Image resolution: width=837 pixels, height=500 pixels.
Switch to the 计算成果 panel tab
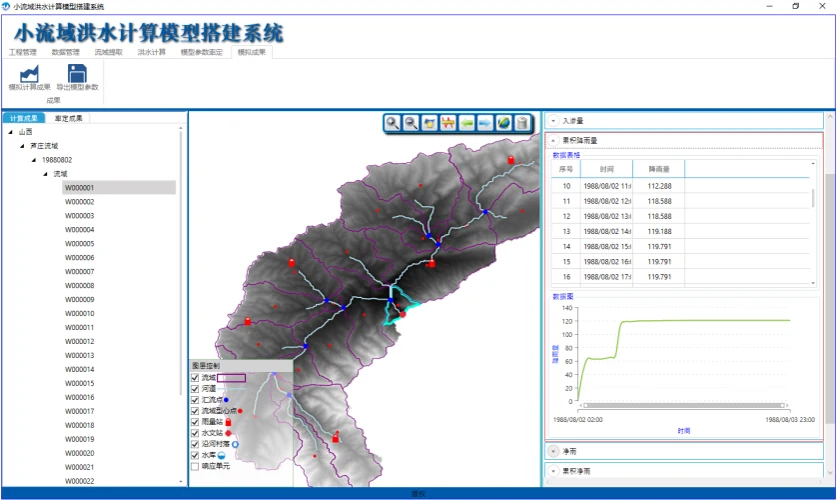tap(23, 118)
